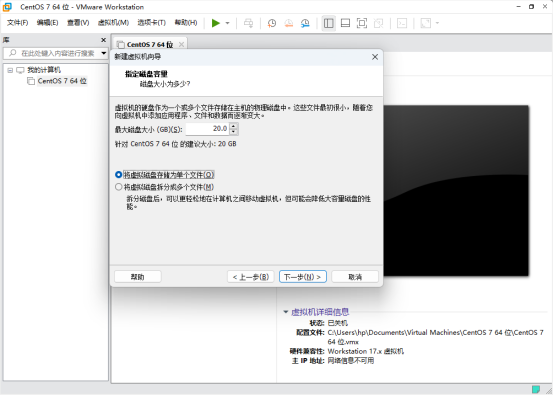The width and height of the screenshot is (554, 395).
Task: Click the 已关机 status text
Action: click(337, 323)
